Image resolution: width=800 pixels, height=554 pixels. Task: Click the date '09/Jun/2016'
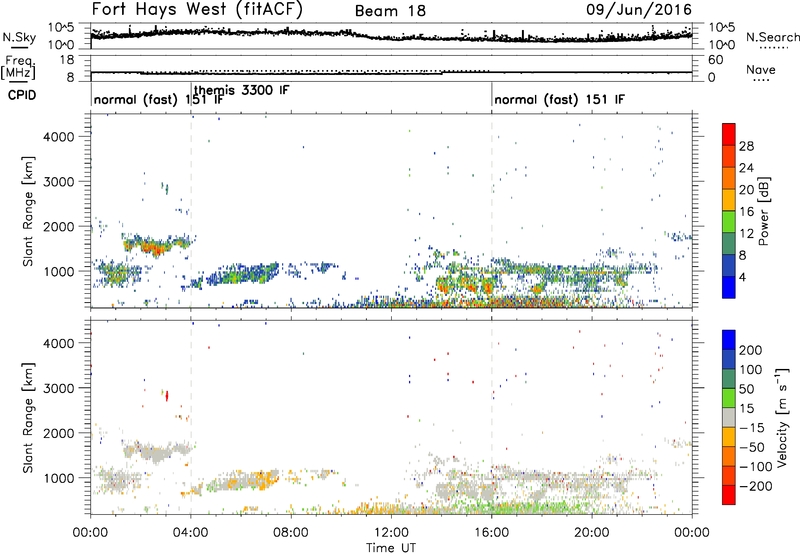coord(639,10)
